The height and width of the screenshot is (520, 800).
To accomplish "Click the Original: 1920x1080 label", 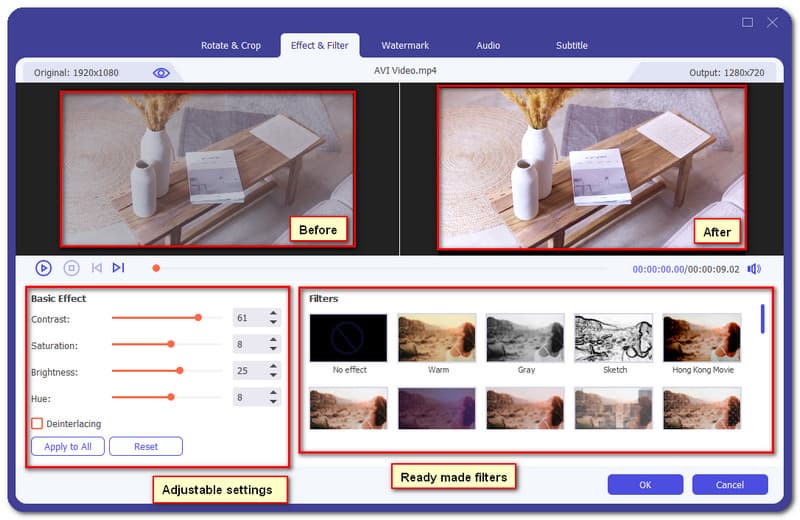I will [76, 73].
